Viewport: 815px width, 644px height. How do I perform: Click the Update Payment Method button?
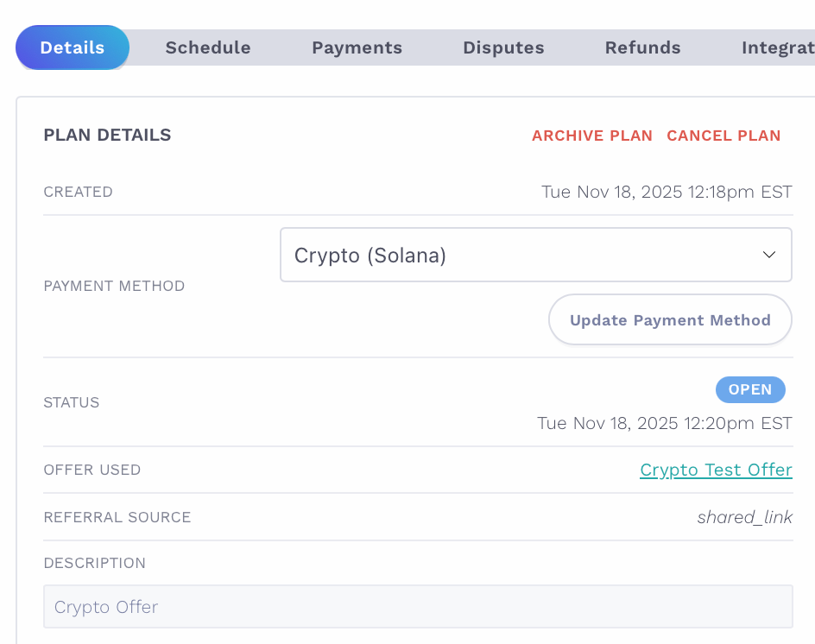point(670,320)
